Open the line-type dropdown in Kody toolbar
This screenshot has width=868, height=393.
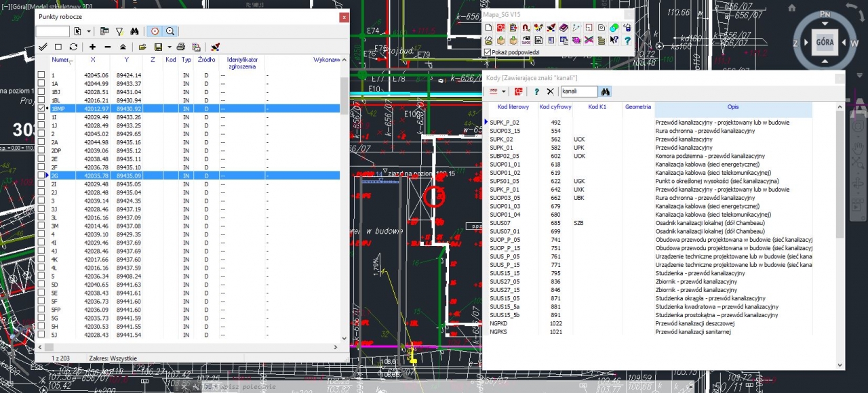point(504,91)
